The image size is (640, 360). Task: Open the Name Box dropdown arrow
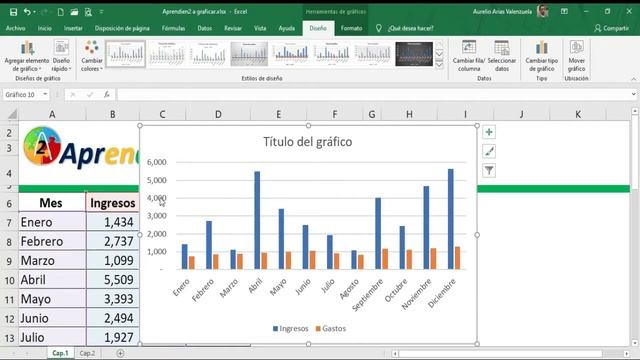(x=45, y=95)
